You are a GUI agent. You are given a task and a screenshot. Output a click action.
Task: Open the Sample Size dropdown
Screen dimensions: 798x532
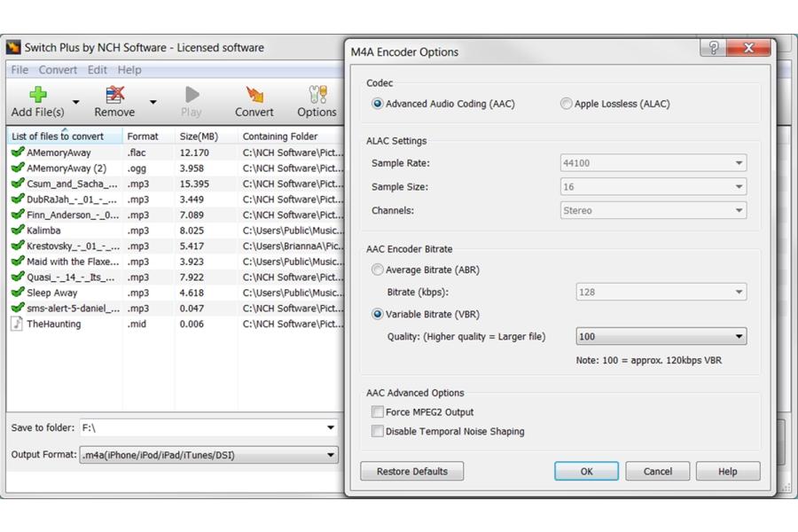[653, 187]
